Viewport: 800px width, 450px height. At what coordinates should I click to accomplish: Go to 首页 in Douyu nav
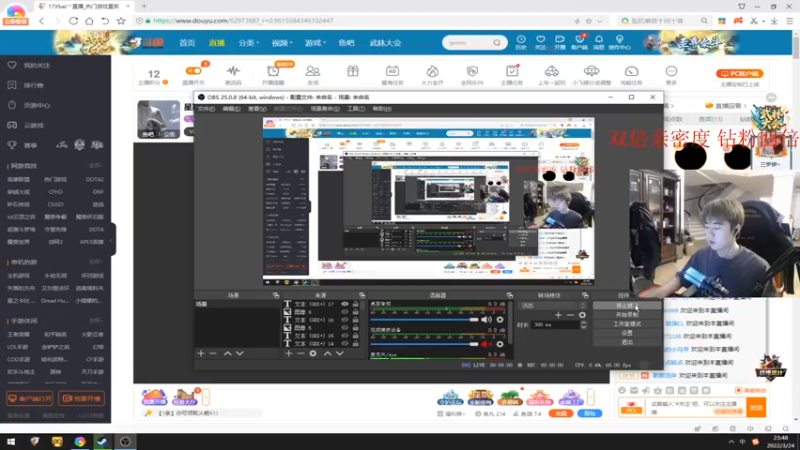pos(187,43)
